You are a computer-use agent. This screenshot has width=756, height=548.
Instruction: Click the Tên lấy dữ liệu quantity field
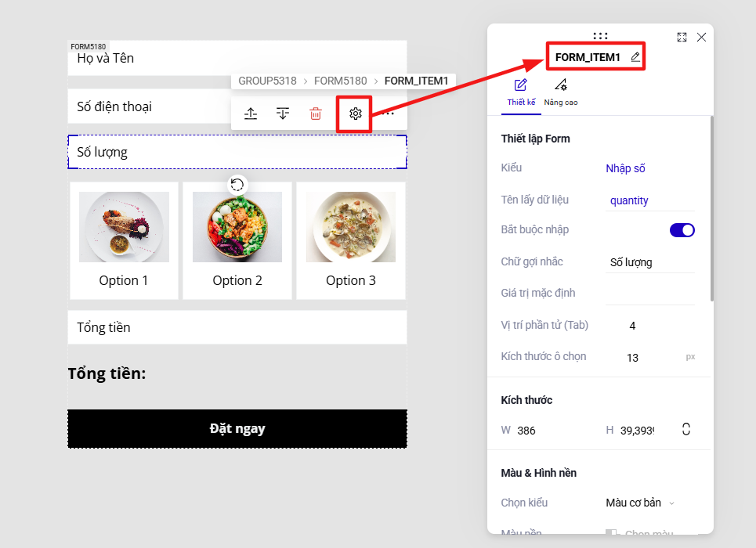coord(650,200)
